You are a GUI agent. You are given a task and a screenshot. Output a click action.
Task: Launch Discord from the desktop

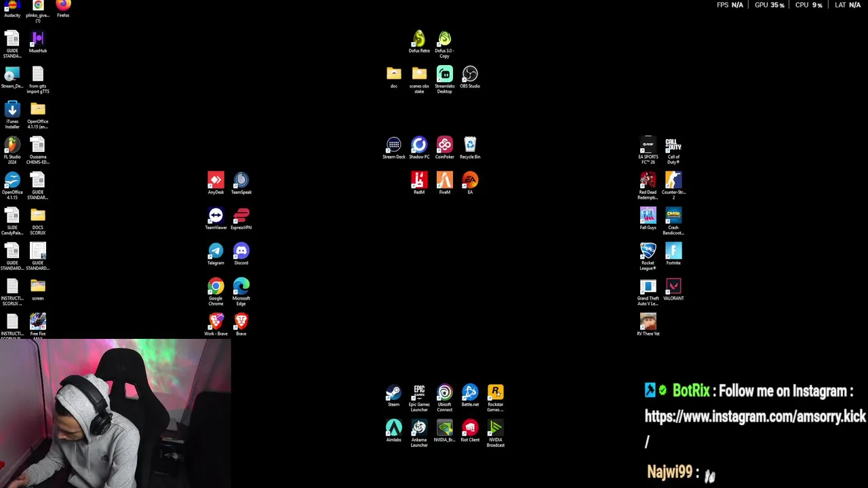coord(241,254)
